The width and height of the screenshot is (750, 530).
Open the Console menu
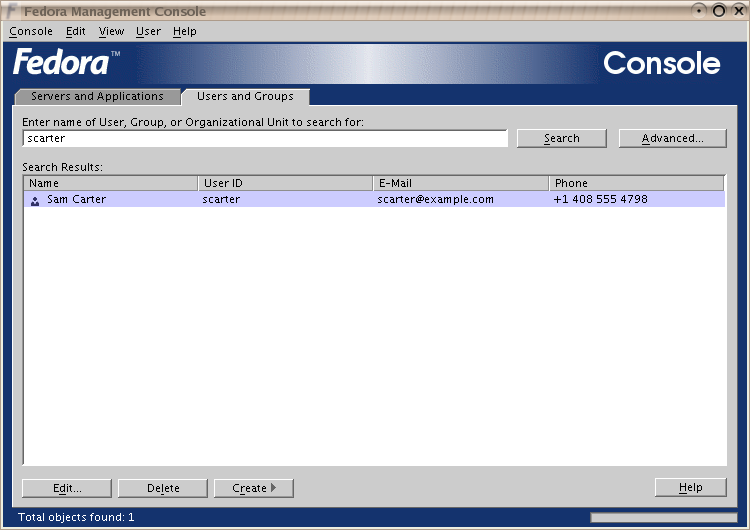31,32
